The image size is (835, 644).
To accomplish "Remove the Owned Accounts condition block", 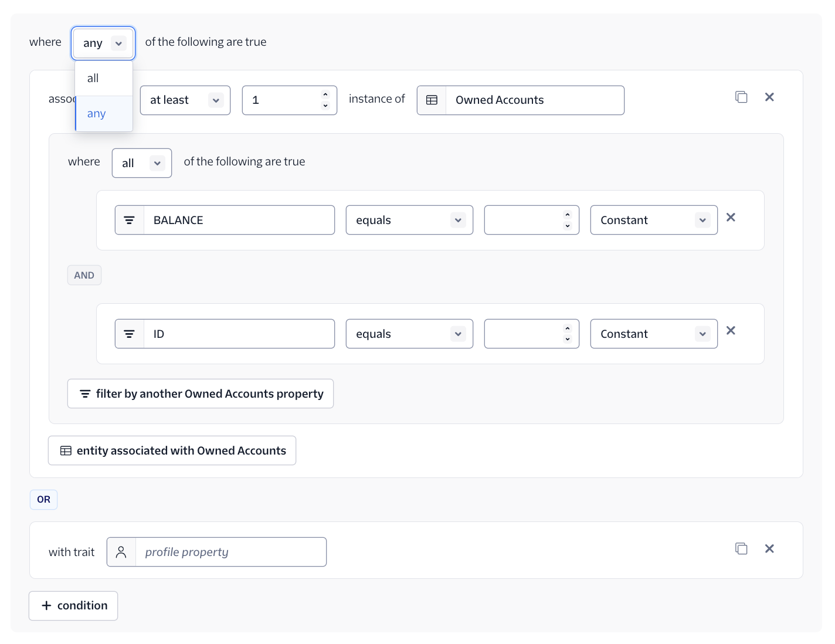I will [x=769, y=97].
